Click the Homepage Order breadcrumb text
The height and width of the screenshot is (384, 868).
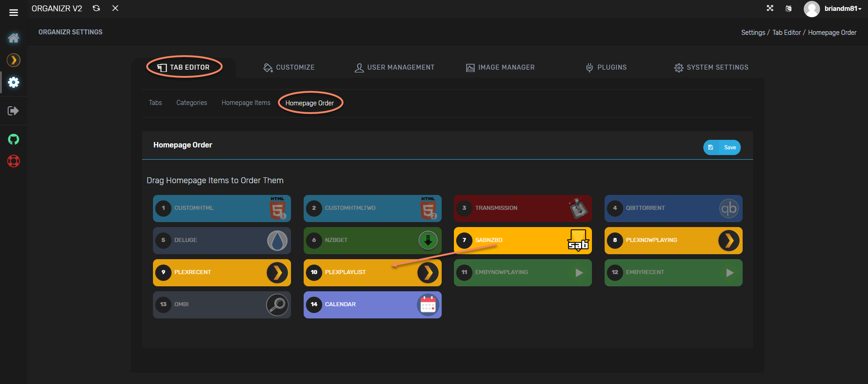832,33
